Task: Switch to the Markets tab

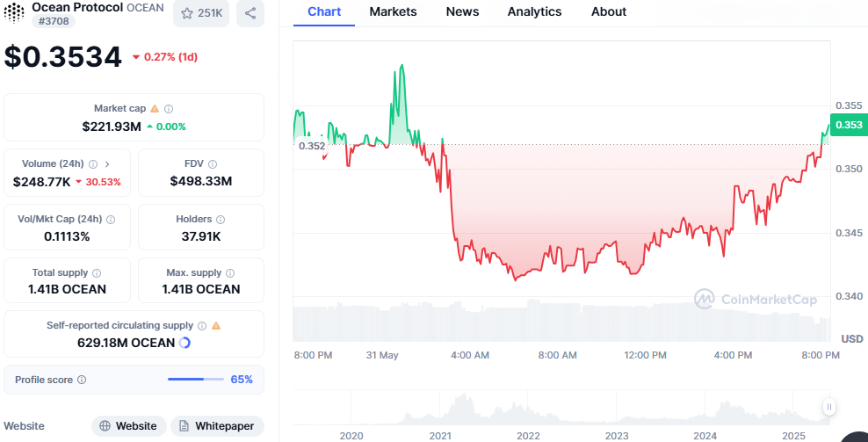Action: pyautogui.click(x=393, y=11)
